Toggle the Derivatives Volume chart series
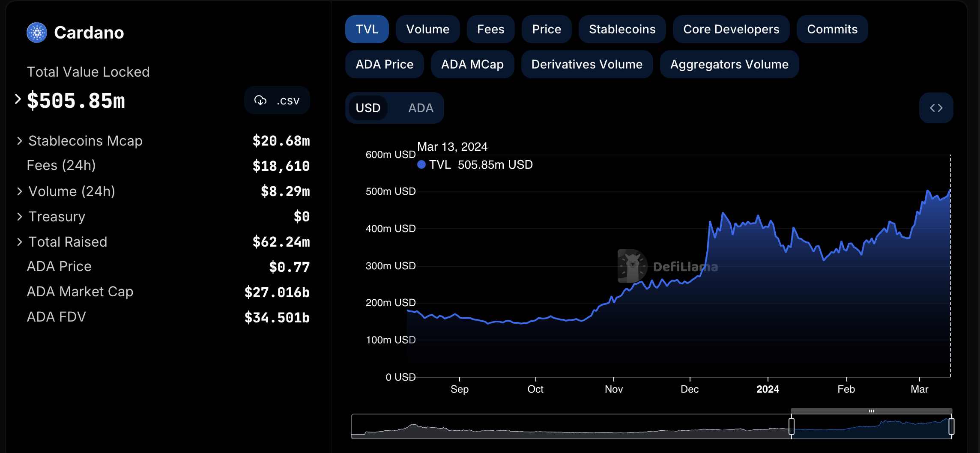980x453 pixels. coord(587,64)
